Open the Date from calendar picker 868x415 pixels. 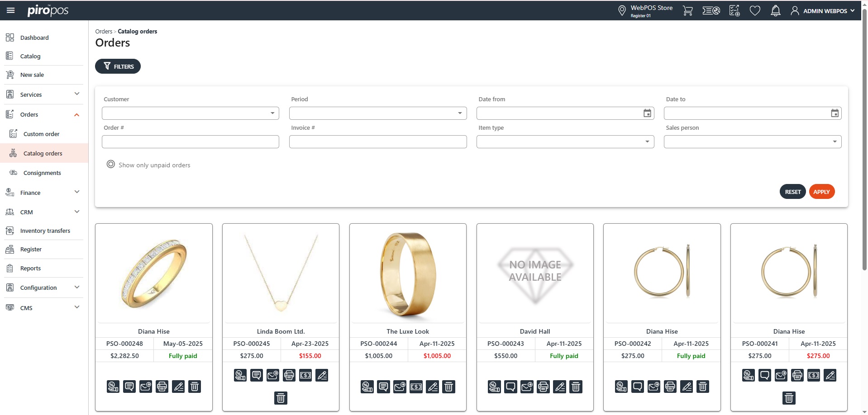[647, 113]
